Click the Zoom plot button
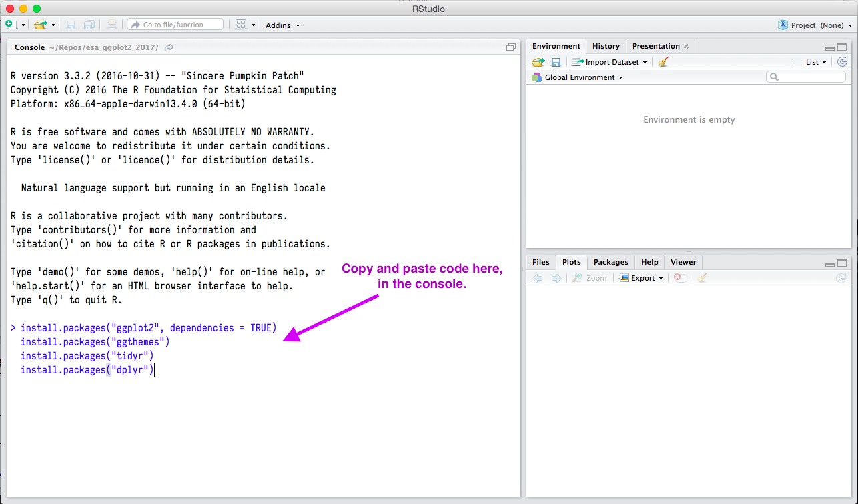Screen dimensions: 858x504 point(590,278)
